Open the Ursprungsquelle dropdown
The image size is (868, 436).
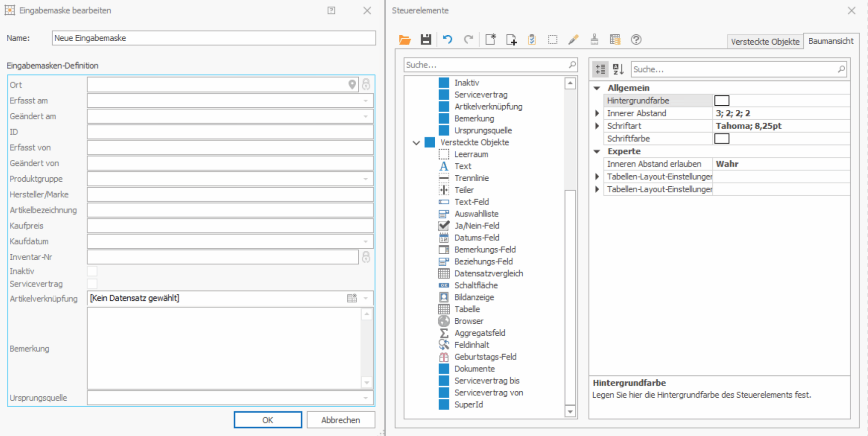(366, 398)
